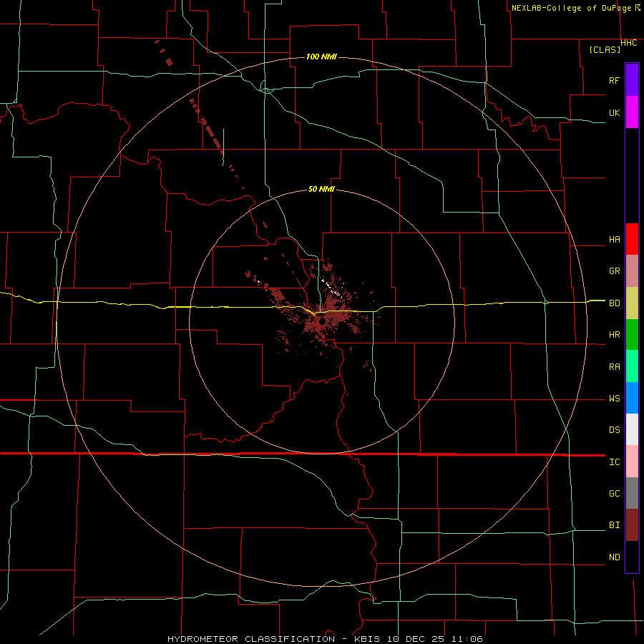Click the 'BD' legend label

point(614,303)
